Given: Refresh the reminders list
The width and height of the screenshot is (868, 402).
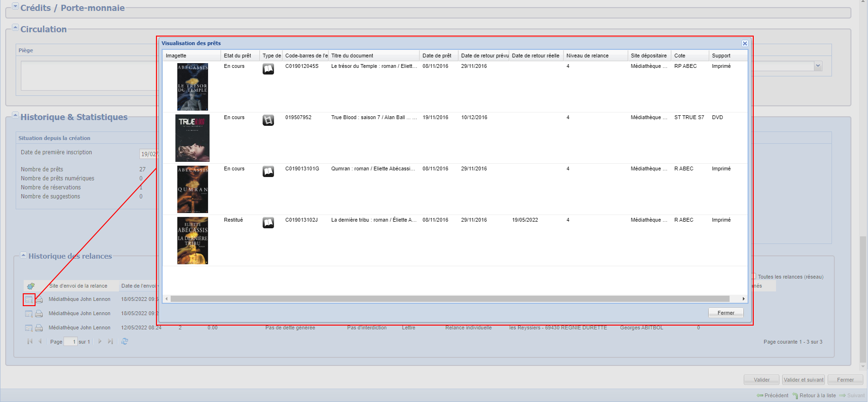Looking at the screenshot, I should (125, 342).
